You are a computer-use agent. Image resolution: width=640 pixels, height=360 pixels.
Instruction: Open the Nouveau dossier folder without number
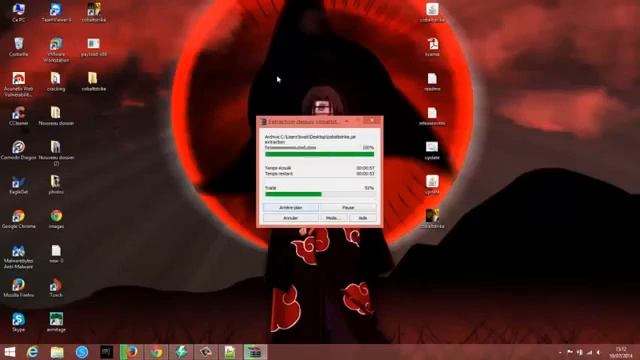point(56,116)
